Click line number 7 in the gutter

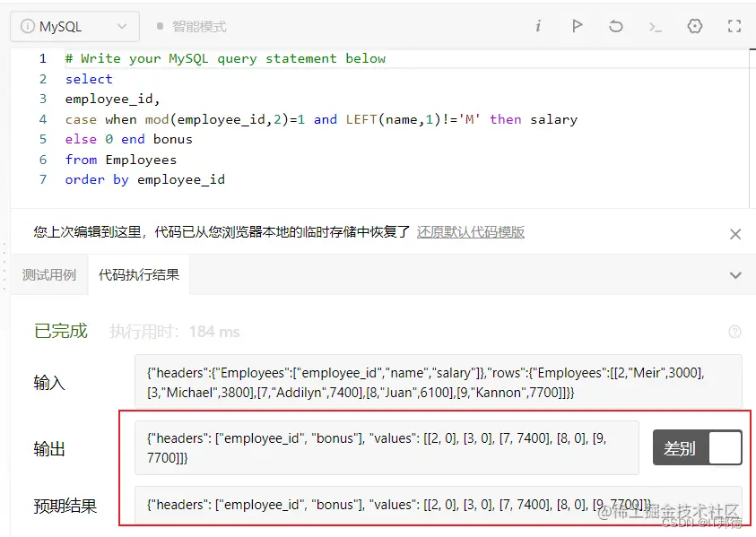[43, 179]
